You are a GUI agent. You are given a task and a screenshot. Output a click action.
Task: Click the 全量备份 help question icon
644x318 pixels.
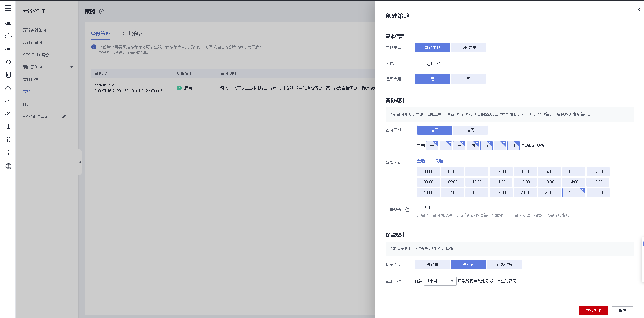[x=408, y=209]
